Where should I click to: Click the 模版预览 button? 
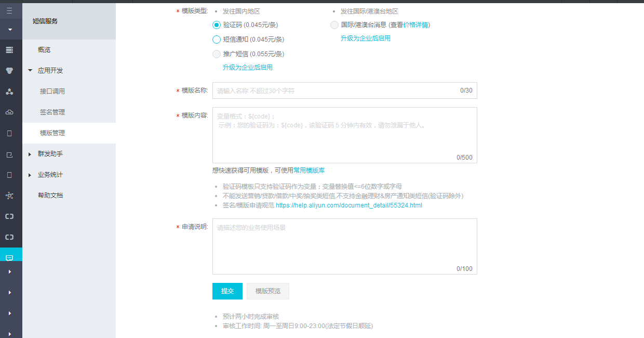(x=267, y=291)
